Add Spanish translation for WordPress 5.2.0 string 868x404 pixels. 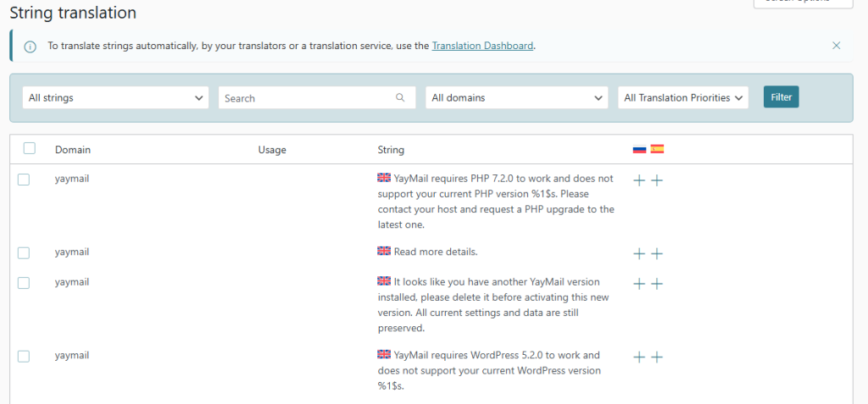(657, 357)
